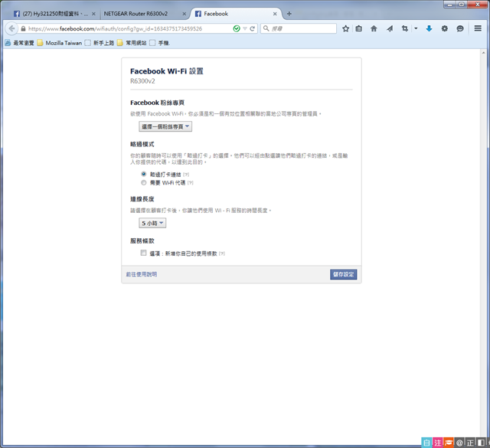Click the URL address bar text

tap(116, 29)
